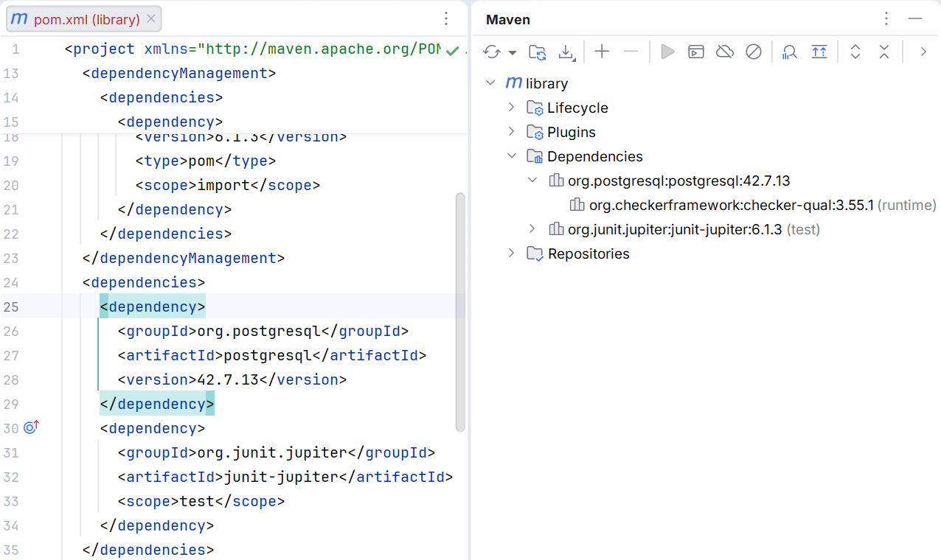The image size is (941, 560).
Task: Click the Expand All icon in the Maven toolbar
Action: [855, 52]
